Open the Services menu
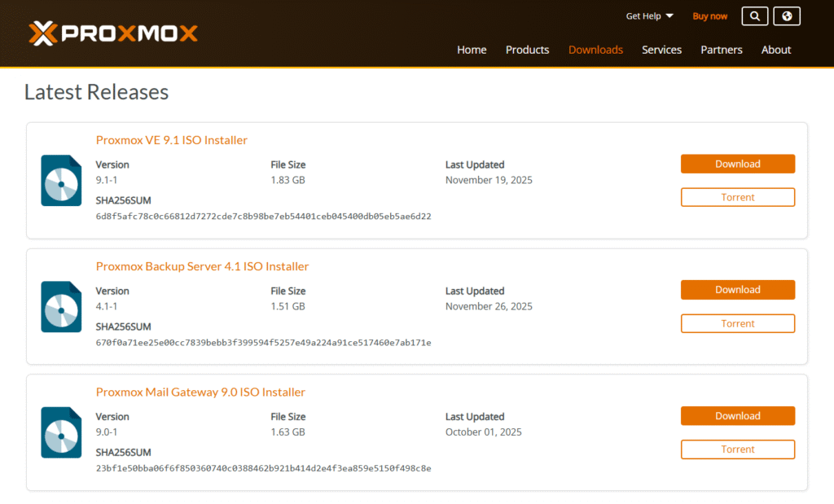This screenshot has height=504, width=834. click(x=661, y=50)
